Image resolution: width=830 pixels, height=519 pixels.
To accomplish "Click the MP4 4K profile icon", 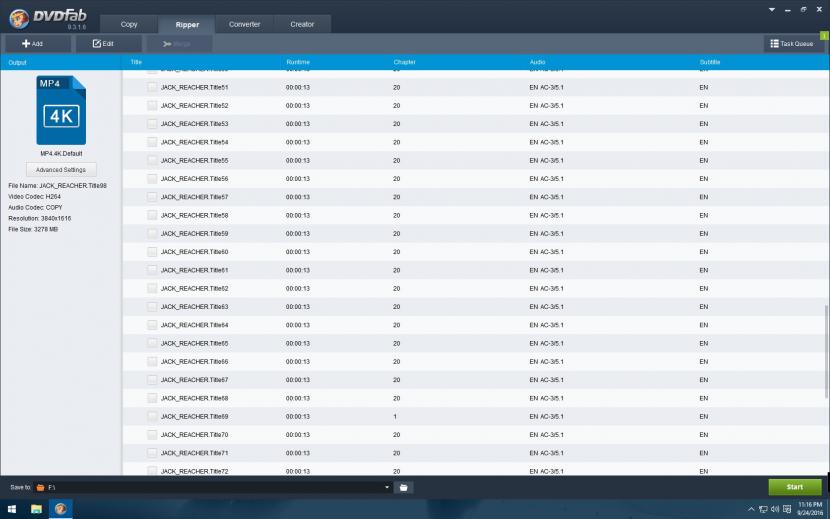I will (x=61, y=110).
